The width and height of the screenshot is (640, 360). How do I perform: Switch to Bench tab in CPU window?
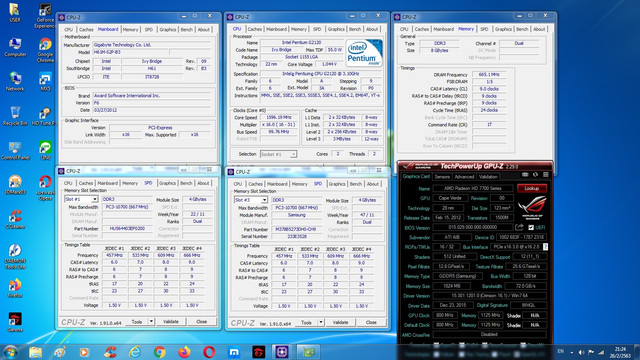point(355,29)
